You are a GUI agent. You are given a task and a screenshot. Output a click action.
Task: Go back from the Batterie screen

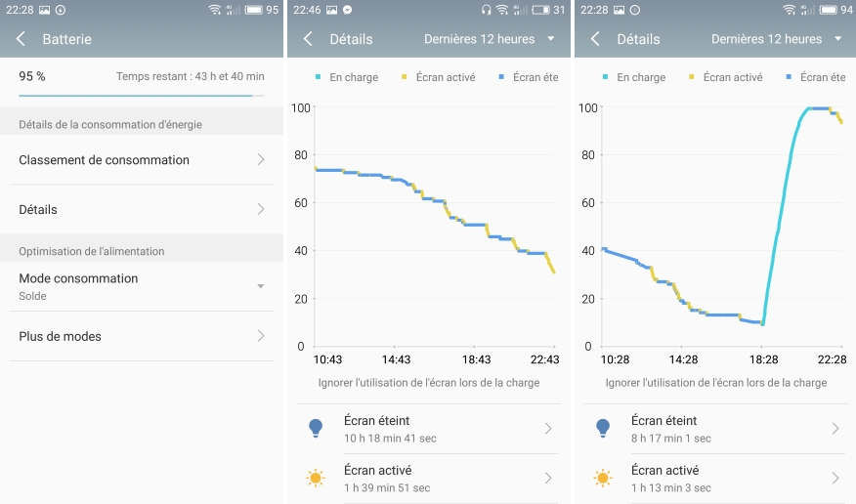[x=21, y=39]
